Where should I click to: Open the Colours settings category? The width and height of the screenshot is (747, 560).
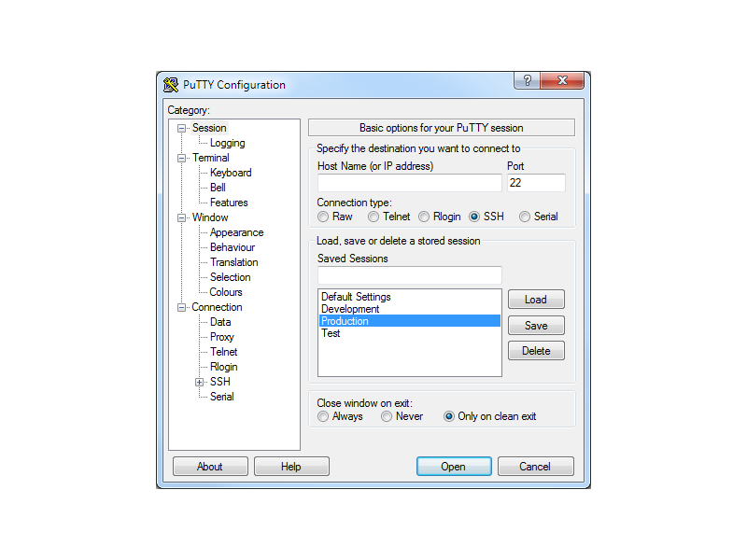(226, 292)
